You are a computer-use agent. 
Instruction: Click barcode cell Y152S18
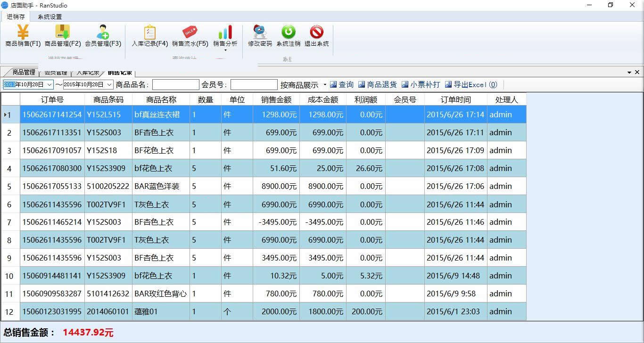(x=108, y=151)
